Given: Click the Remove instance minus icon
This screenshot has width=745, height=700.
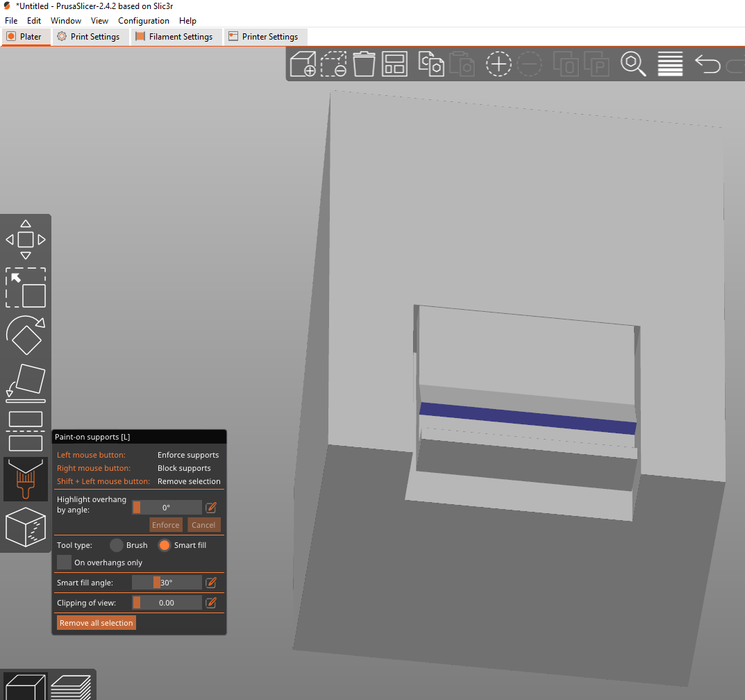Looking at the screenshot, I should (529, 64).
